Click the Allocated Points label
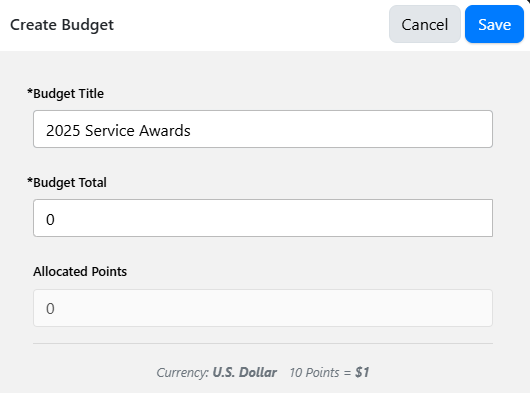The image size is (530, 393). (x=80, y=272)
